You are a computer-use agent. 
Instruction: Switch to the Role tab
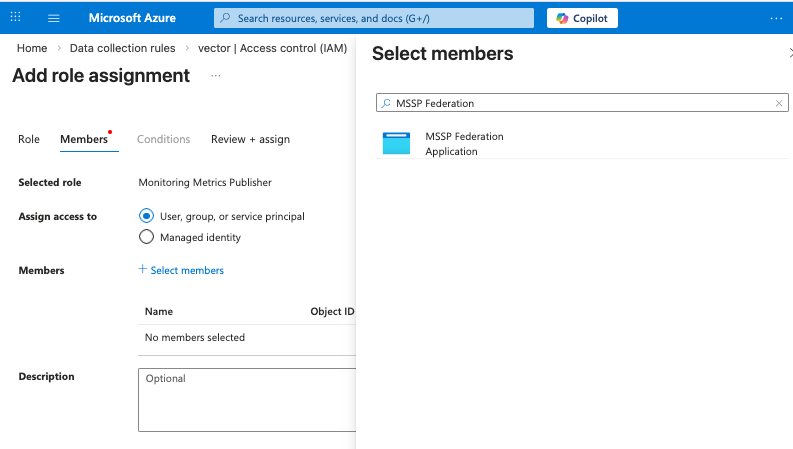pyautogui.click(x=29, y=139)
